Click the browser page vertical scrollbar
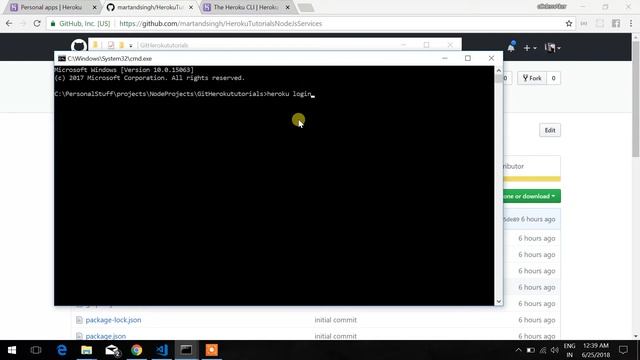This screenshot has width=640, height=360. pyautogui.click(x=636, y=98)
